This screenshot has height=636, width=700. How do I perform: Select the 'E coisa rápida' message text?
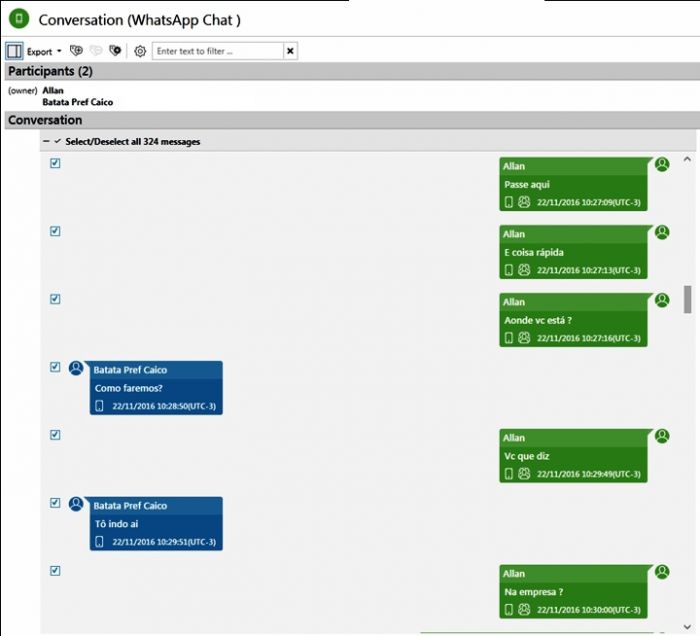tap(534, 252)
